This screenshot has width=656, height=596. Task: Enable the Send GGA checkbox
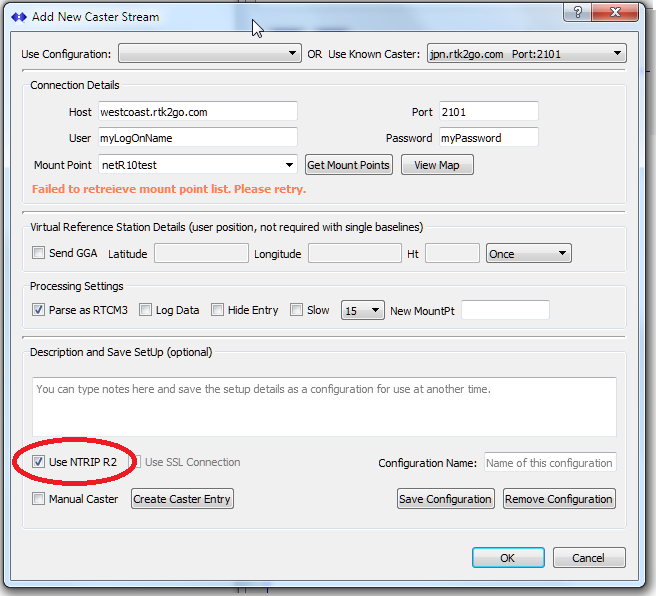(38, 253)
